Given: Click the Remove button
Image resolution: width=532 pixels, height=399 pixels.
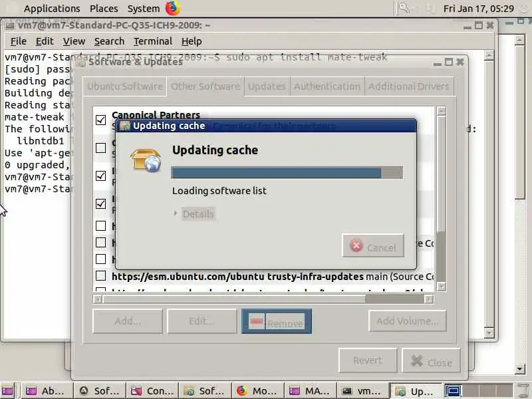Looking at the screenshot, I should click(x=277, y=321).
